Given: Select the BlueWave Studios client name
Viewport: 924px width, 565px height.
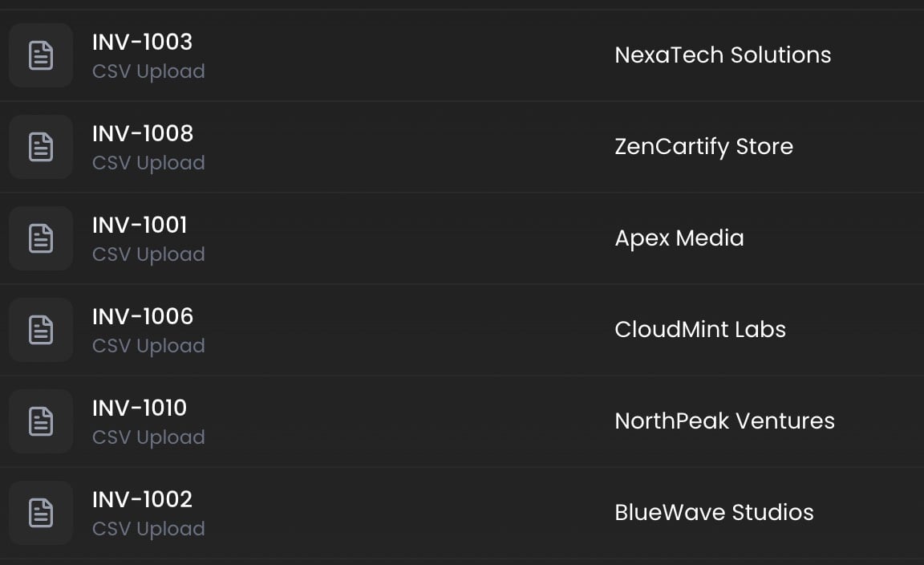Looking at the screenshot, I should (x=714, y=513).
